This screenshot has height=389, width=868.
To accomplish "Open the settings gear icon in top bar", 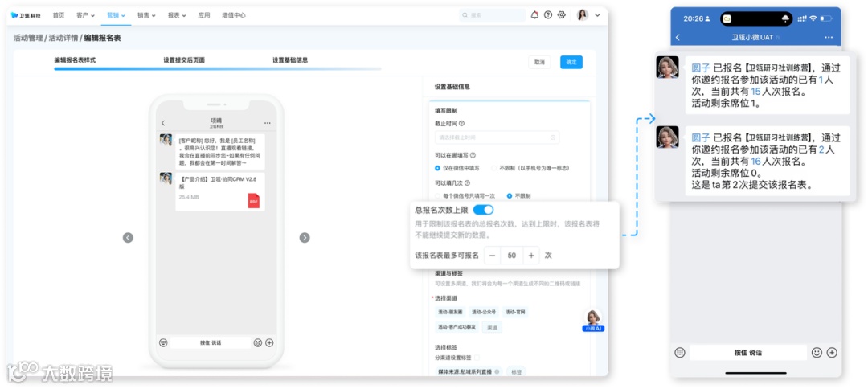I will coord(561,15).
